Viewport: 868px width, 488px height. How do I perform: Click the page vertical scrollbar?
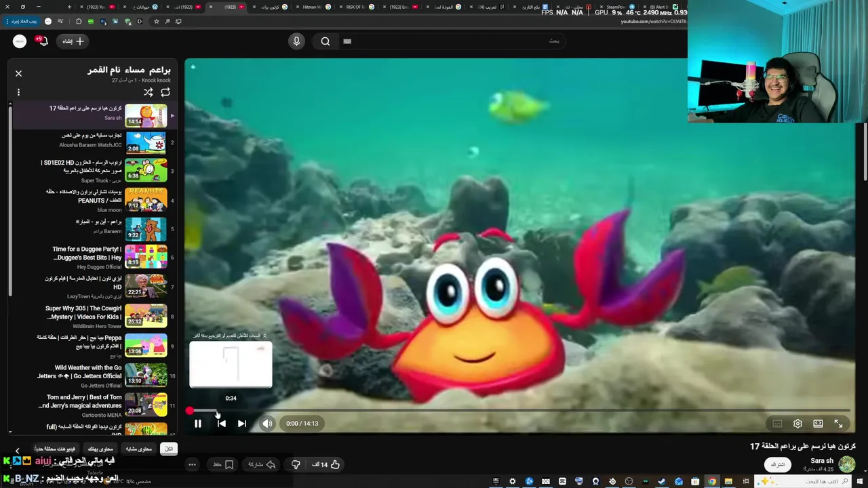[x=865, y=152]
